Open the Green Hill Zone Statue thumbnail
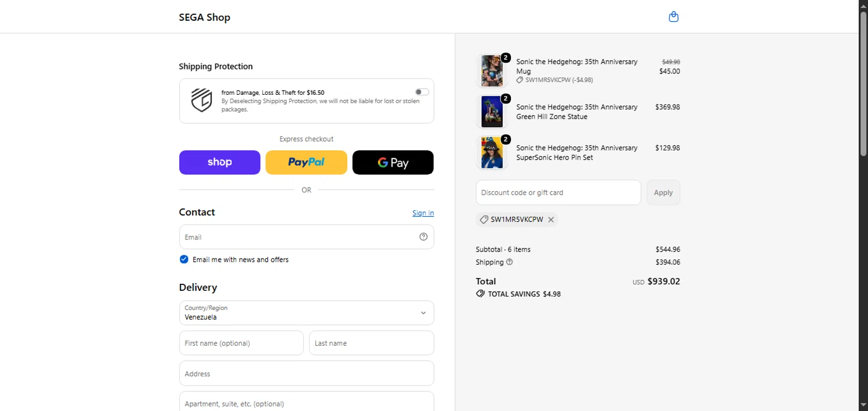 (x=492, y=112)
